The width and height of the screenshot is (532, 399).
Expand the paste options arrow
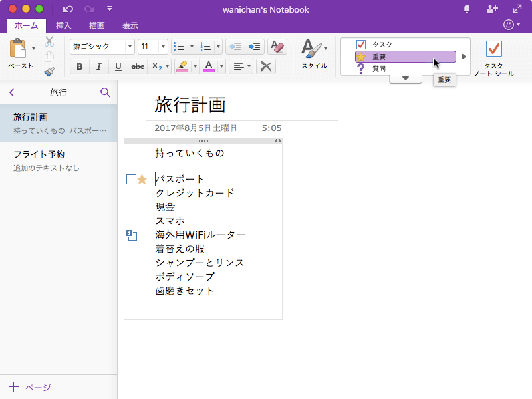[33, 49]
